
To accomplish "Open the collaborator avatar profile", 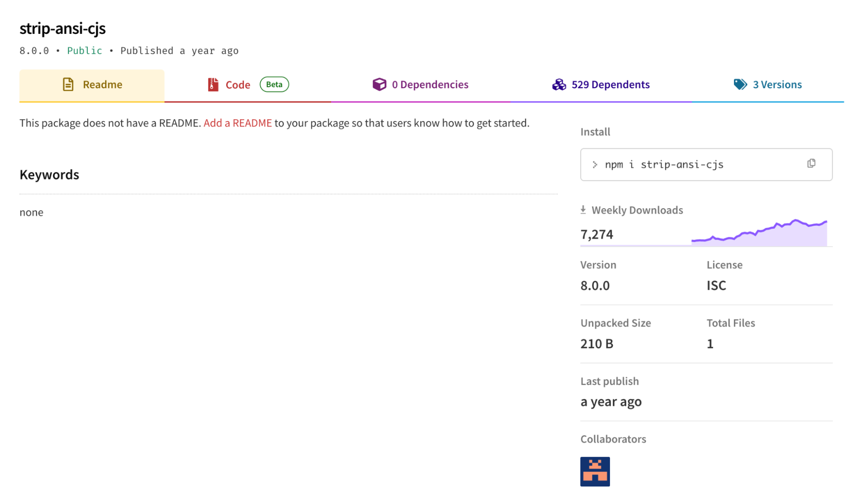I will click(x=595, y=472).
